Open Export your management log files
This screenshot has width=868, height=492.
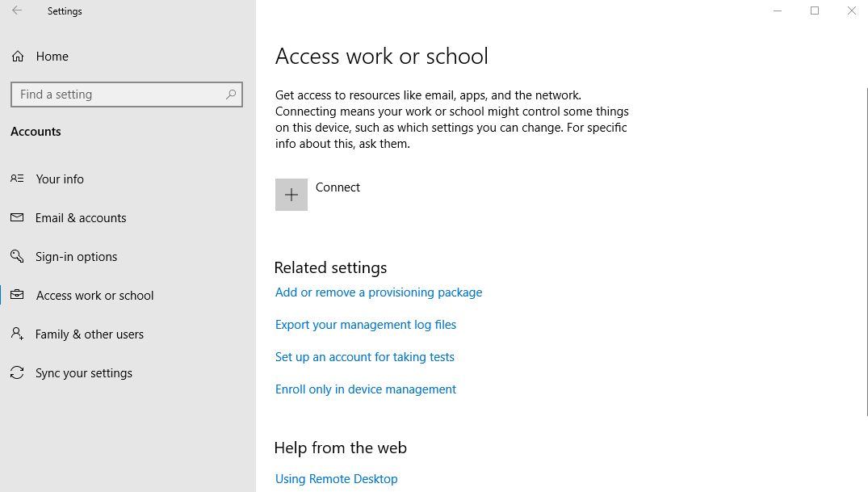pos(365,324)
